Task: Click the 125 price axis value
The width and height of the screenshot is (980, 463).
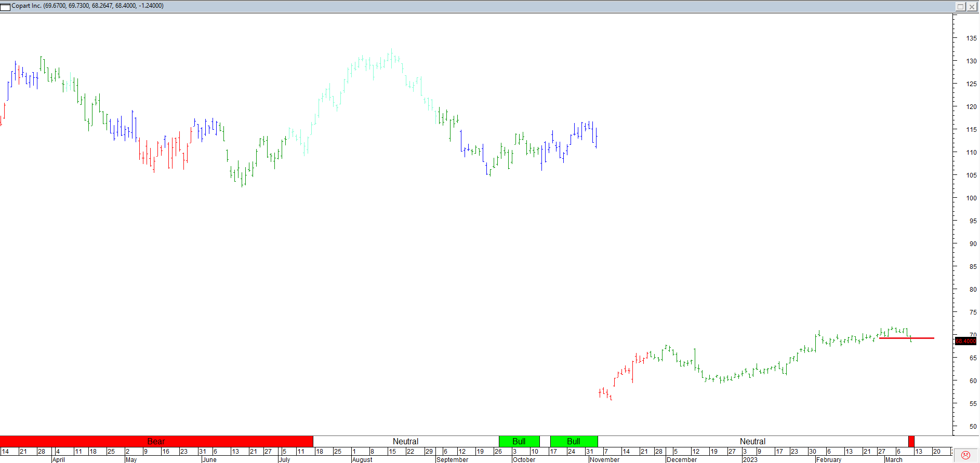Action: [971, 84]
